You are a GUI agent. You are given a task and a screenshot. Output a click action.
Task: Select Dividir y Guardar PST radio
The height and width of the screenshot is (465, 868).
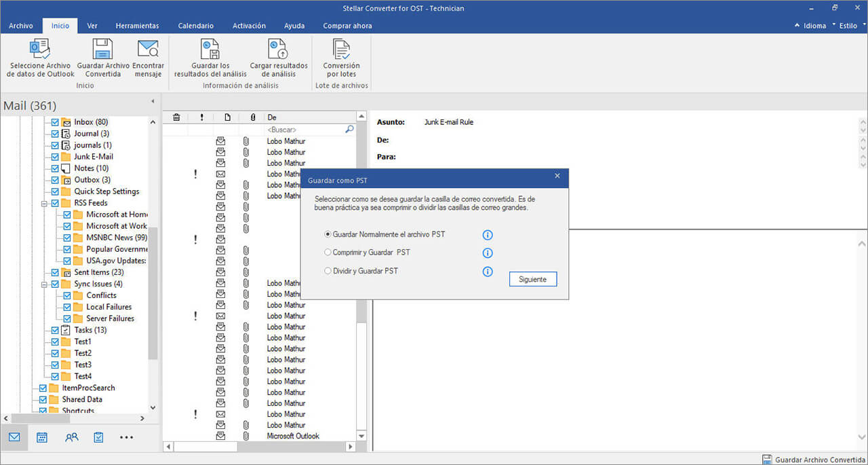point(328,271)
